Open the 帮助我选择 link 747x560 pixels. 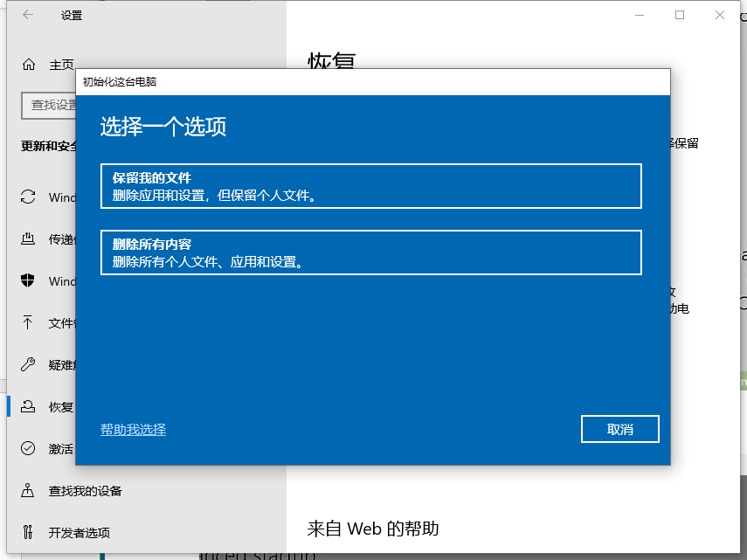pos(133,429)
